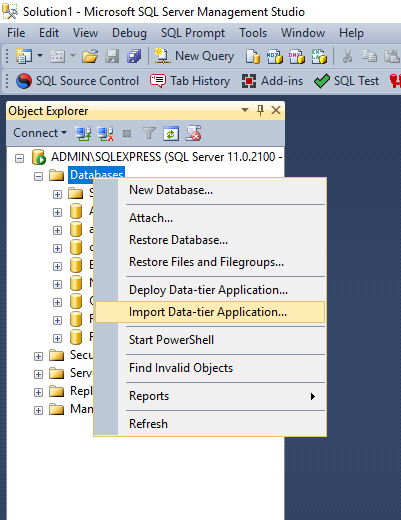Click the Stop square icon in Object Explorer
Viewport: 401px width, 520px height.
pyautogui.click(x=127, y=134)
